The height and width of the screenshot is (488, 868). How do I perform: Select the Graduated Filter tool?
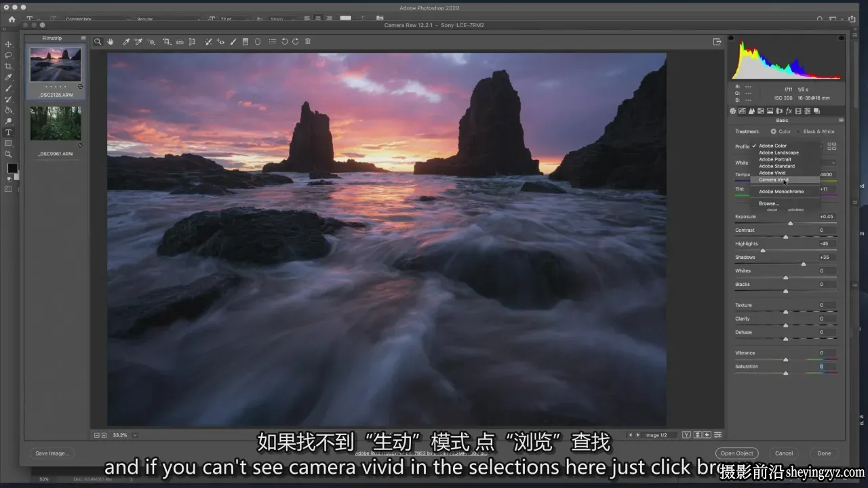[245, 41]
